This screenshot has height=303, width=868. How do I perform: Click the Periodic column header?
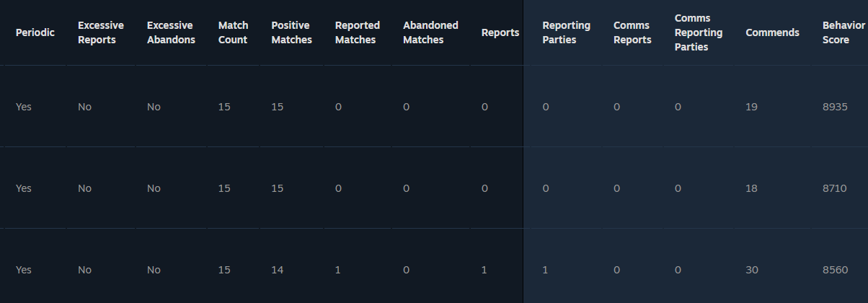[x=35, y=32]
